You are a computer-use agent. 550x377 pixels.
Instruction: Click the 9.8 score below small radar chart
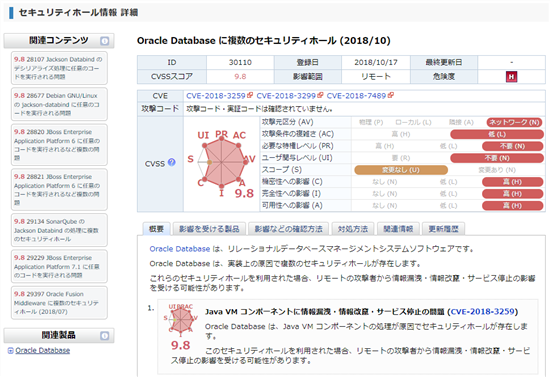180,345
